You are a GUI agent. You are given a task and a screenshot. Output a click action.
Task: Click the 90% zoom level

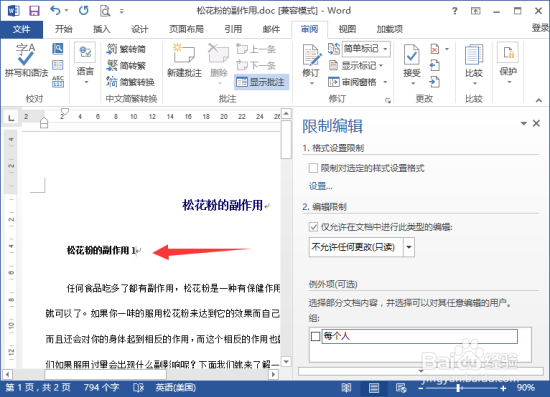pos(526,388)
